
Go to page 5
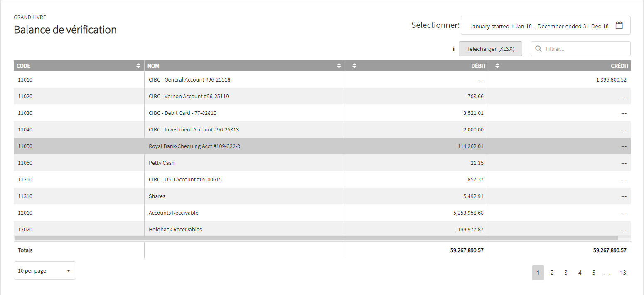pyautogui.click(x=594, y=273)
